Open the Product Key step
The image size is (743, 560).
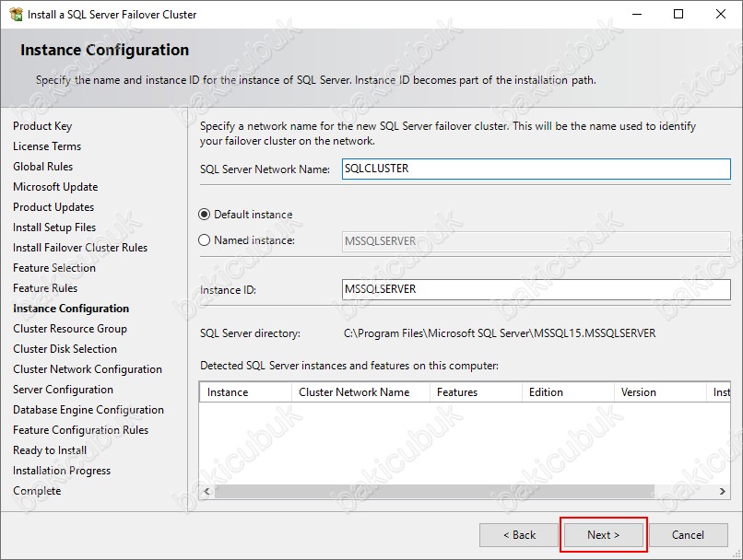tap(42, 126)
